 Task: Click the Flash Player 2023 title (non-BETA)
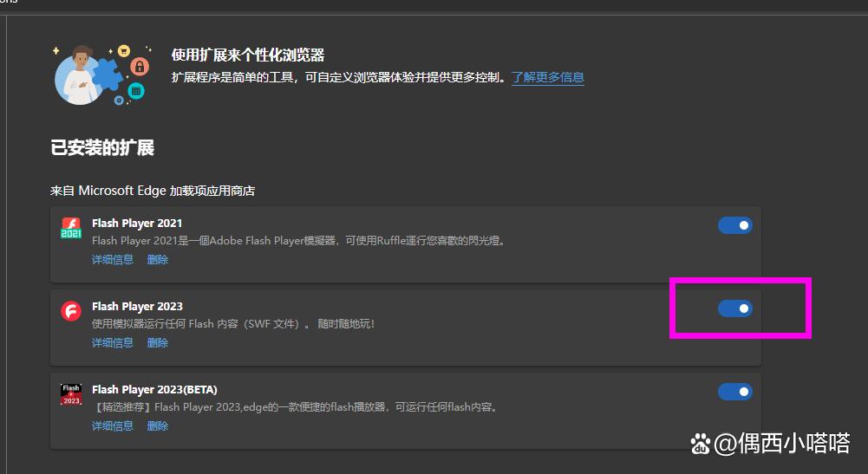[x=137, y=307]
